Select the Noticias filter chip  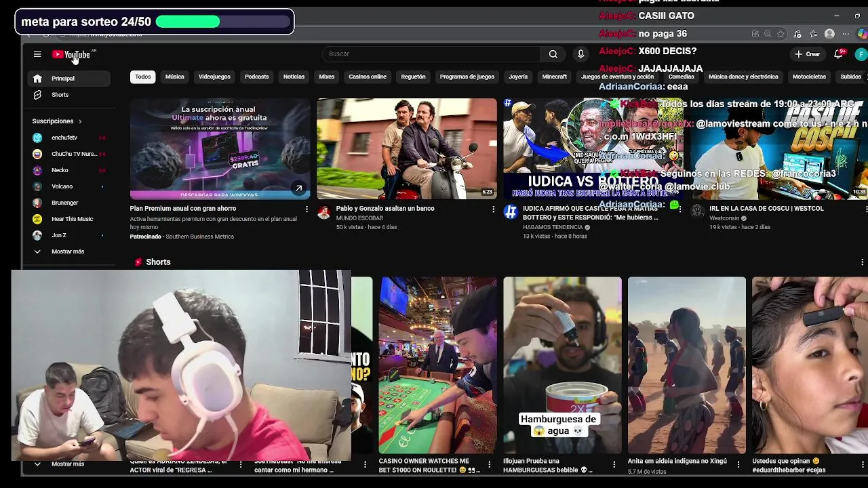[x=294, y=77]
